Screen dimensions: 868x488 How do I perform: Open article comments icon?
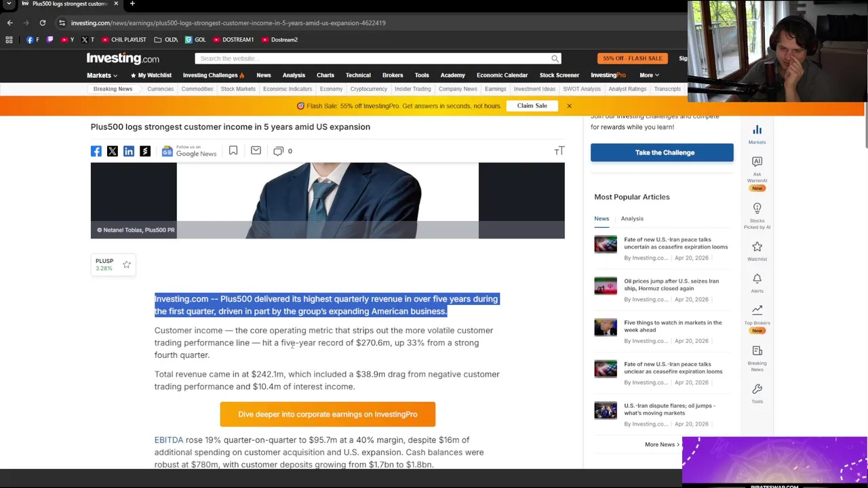pos(278,151)
